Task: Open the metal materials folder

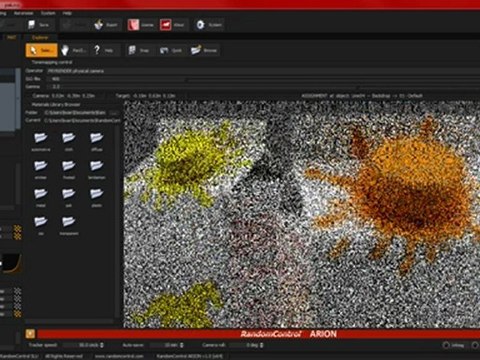Action: pos(41,197)
